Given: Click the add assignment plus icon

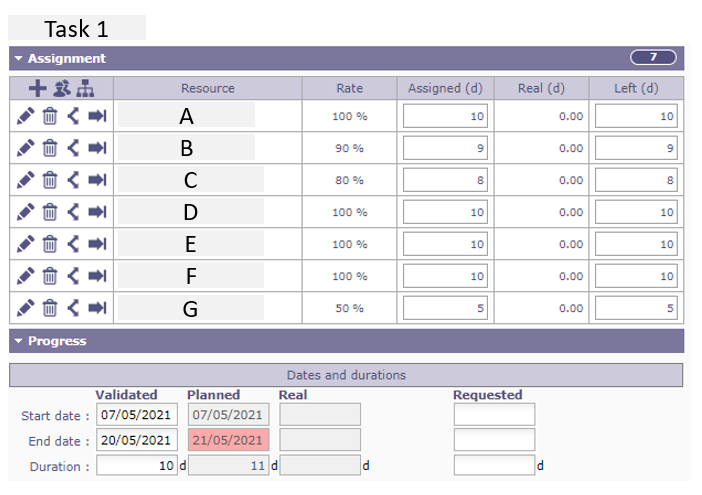Looking at the screenshot, I should (x=38, y=88).
